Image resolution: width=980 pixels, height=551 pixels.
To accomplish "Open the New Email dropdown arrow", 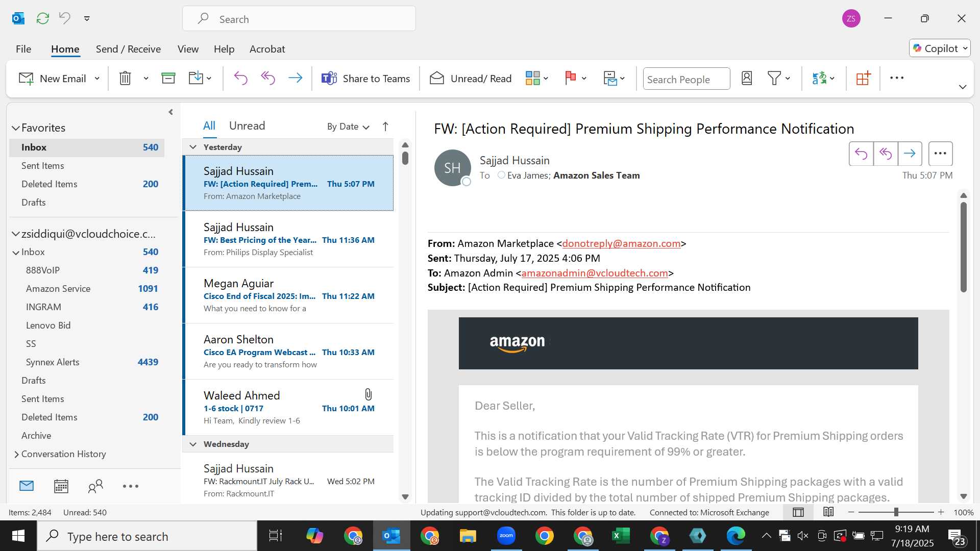I will [x=97, y=79].
